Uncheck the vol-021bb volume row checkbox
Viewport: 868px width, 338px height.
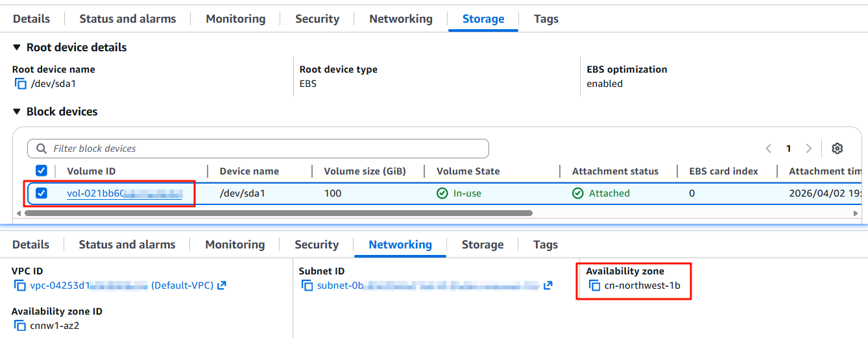click(42, 193)
